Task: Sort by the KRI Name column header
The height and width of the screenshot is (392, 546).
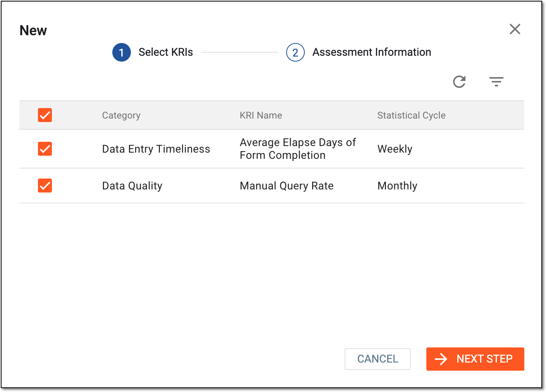Action: (261, 115)
